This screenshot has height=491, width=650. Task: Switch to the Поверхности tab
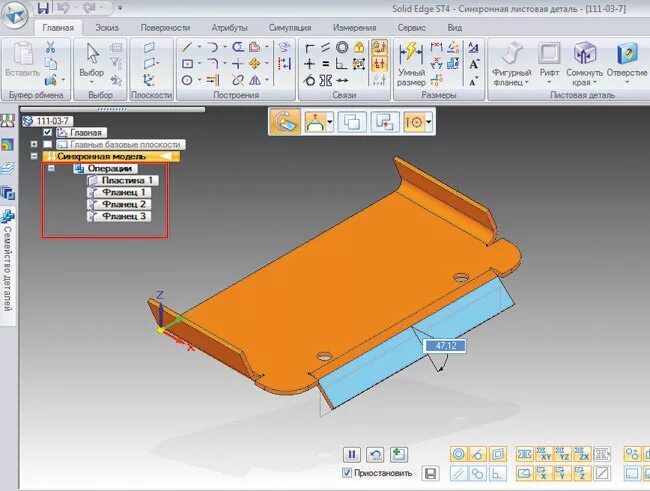(165, 28)
